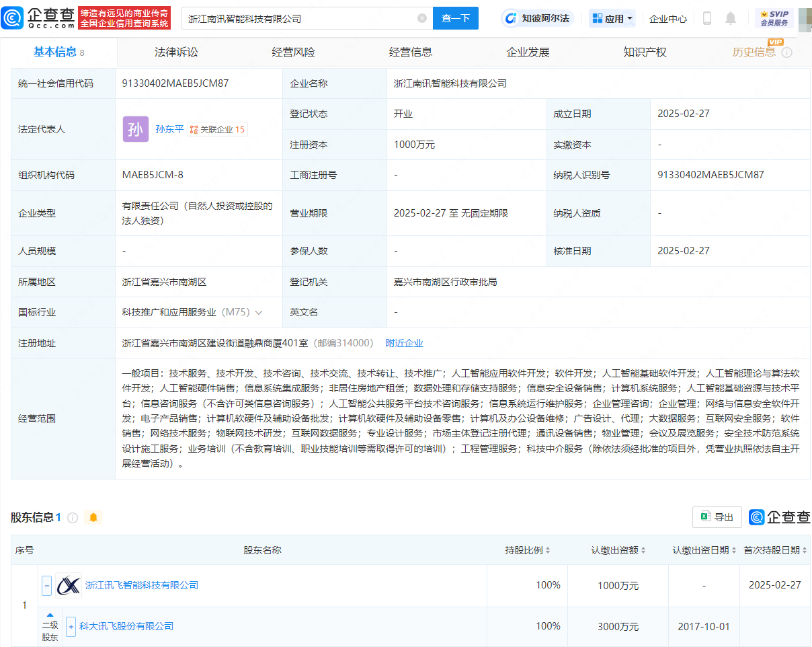
Task: Open the 应用 dropdown menu
Action: [x=612, y=18]
